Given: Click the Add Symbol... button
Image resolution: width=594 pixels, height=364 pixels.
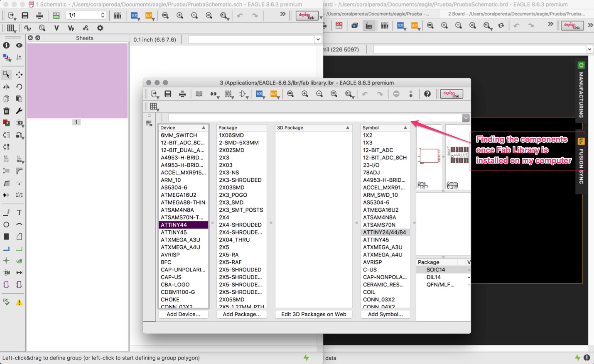Looking at the screenshot, I should coord(385,314).
